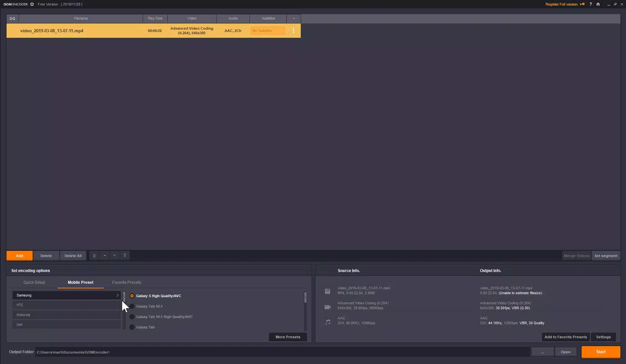626x364 pixels.
Task: Open encoding Settings button
Action: click(x=603, y=337)
